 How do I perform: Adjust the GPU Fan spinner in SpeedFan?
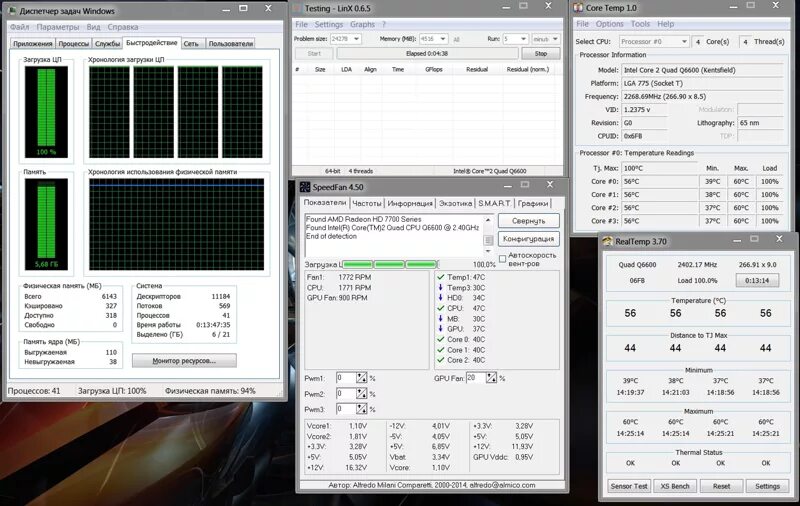(491, 378)
